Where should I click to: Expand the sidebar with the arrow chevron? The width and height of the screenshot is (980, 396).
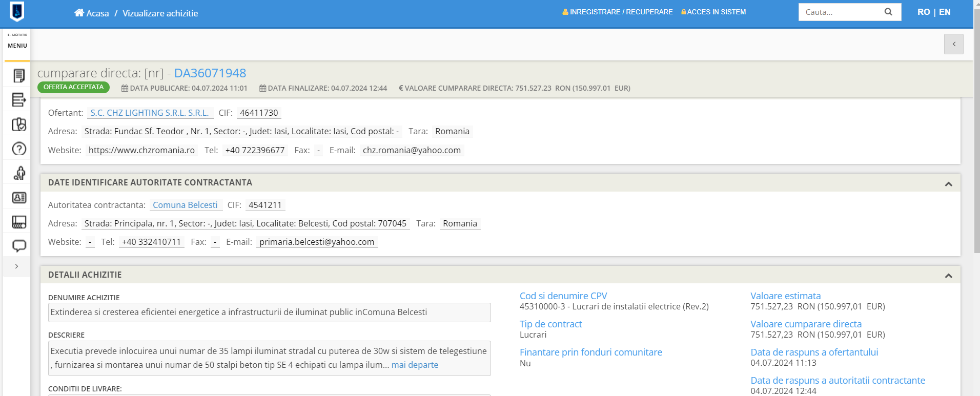[x=17, y=266]
